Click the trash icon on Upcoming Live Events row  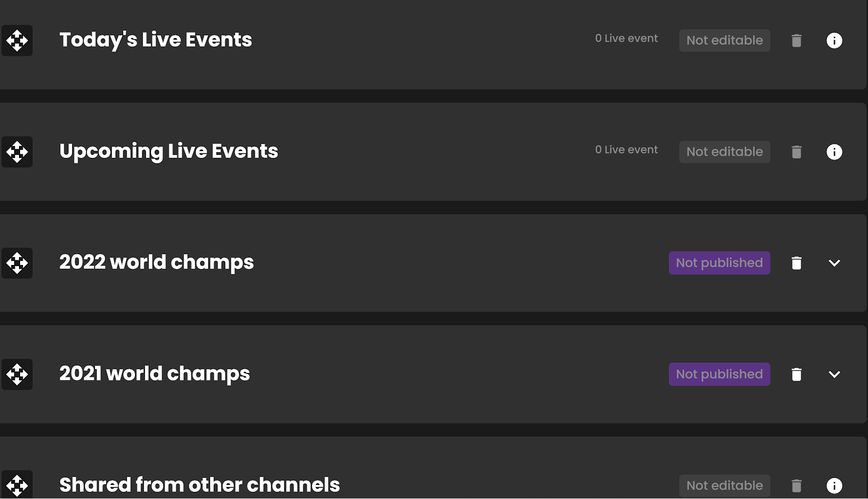click(x=796, y=152)
